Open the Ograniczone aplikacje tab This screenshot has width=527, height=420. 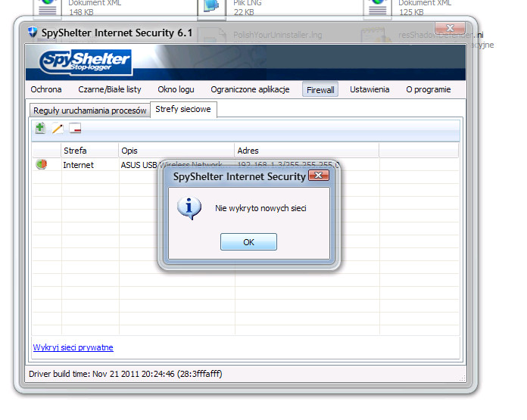point(250,89)
